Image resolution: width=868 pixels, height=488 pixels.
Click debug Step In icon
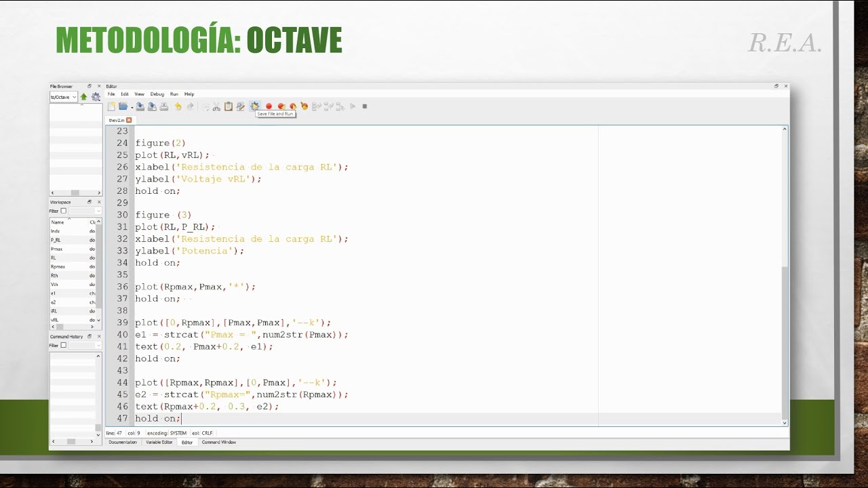point(328,106)
